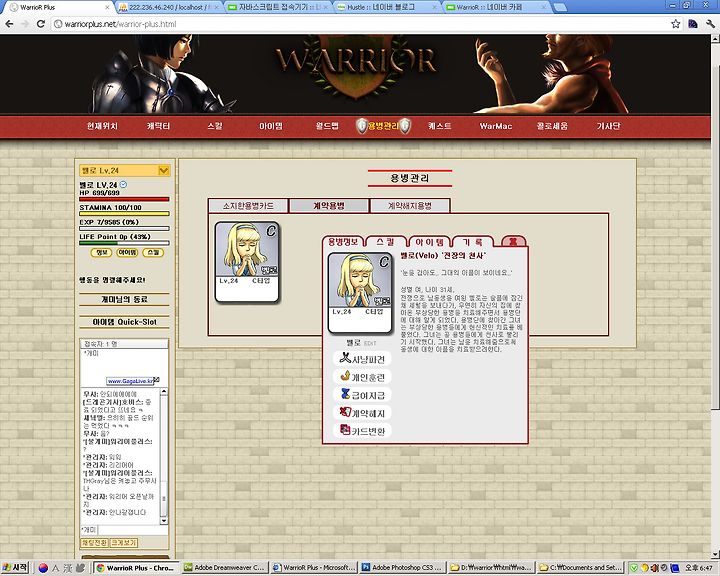Switch to the 자바스크립트 접속기기 browser tab
The image size is (720, 576).
click(278, 7)
